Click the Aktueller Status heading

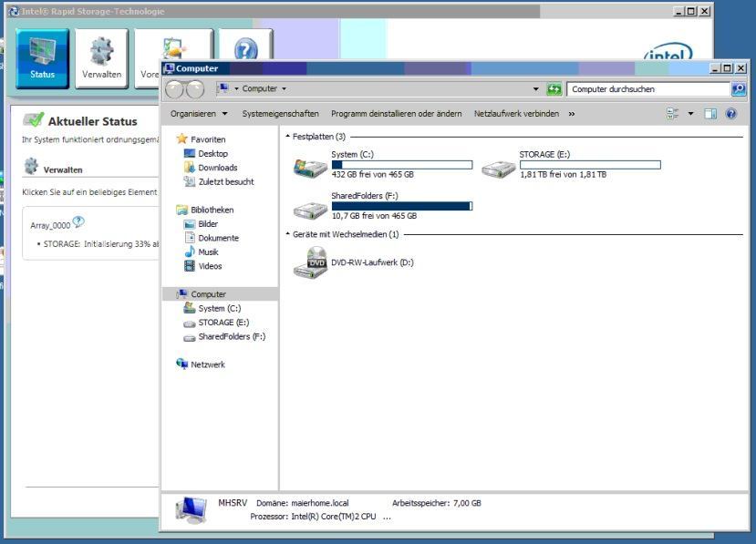(93, 121)
